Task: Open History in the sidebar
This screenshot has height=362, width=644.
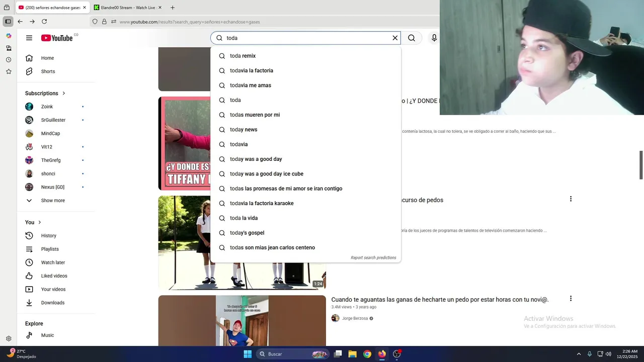Action: (x=56, y=236)
